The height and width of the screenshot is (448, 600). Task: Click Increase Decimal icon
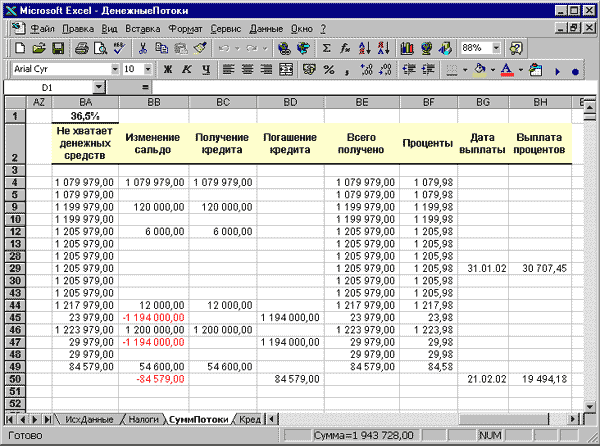tap(366, 70)
